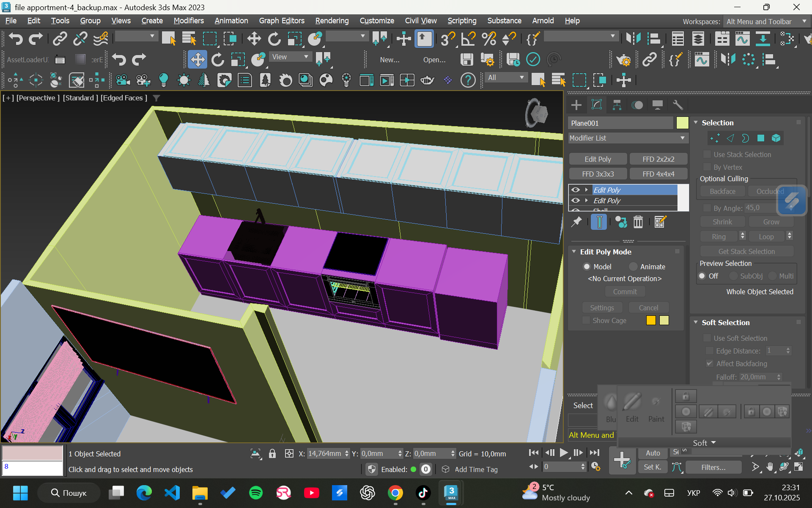Remove modifier from the stack trash icon
Viewport: 812px width, 508px height.
tap(638, 222)
